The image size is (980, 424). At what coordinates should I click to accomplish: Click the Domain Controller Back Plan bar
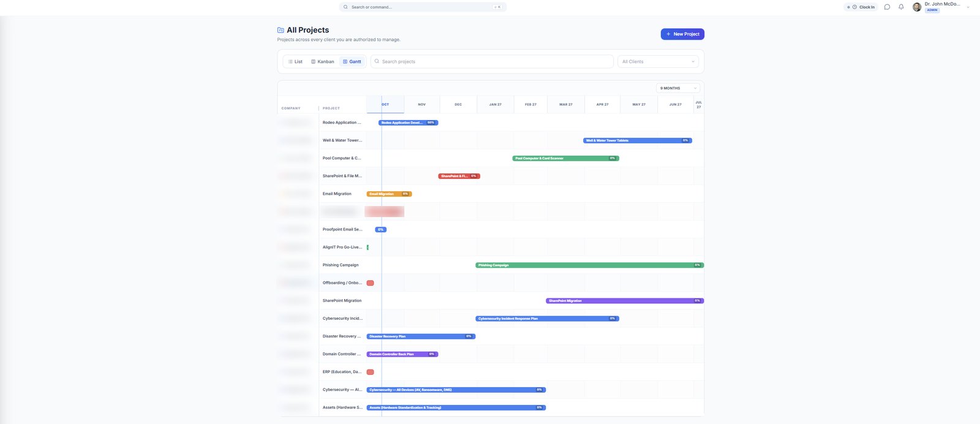pos(402,354)
